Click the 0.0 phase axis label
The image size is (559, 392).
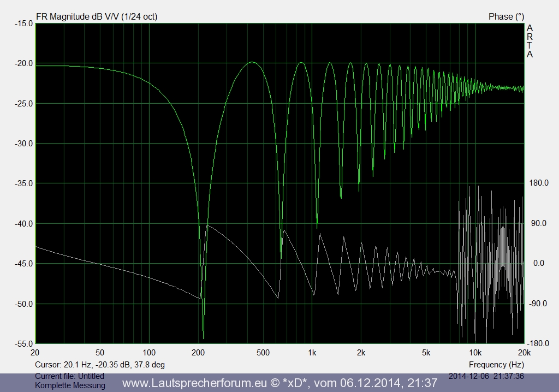[538, 264]
